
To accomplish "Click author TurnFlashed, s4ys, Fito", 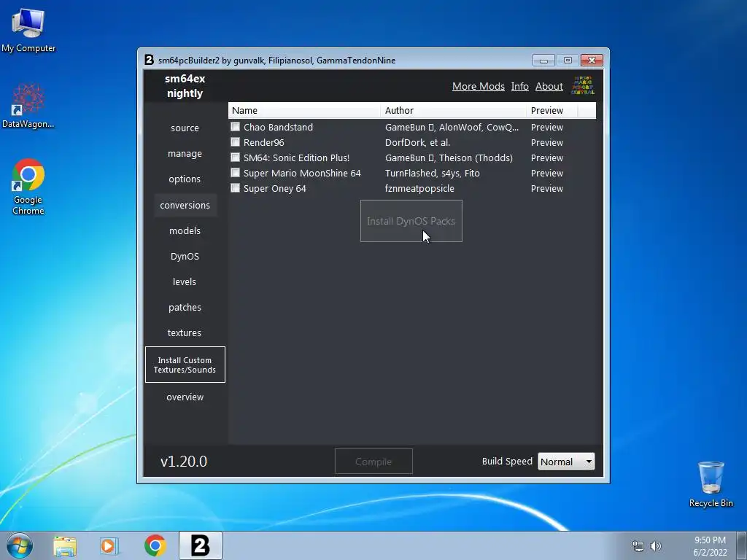I will (x=432, y=173).
